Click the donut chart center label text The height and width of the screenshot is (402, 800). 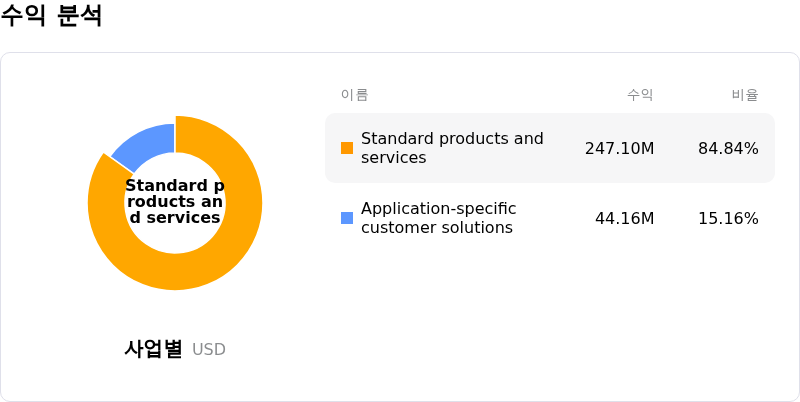pos(175,202)
